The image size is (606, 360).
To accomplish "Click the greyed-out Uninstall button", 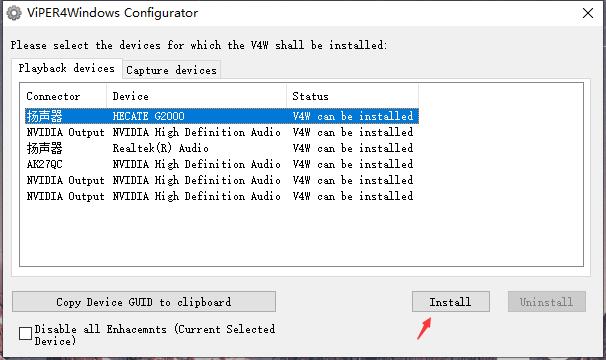I will (546, 302).
